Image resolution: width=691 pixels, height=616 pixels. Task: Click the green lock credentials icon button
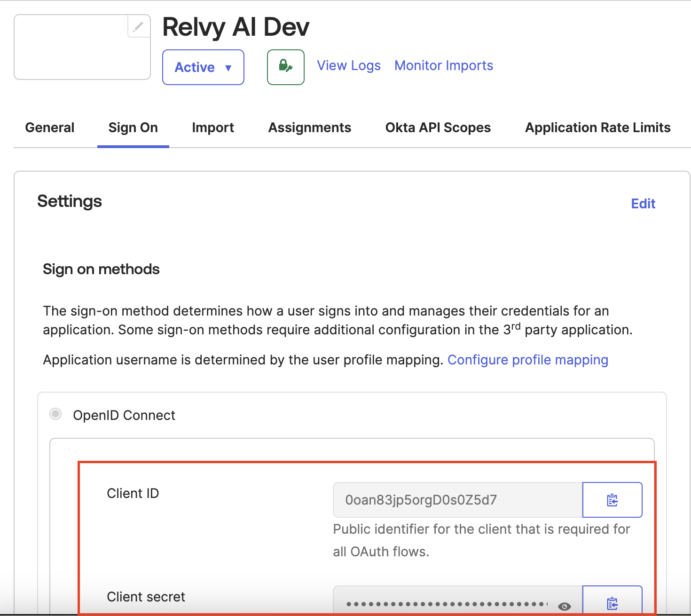pyautogui.click(x=286, y=67)
